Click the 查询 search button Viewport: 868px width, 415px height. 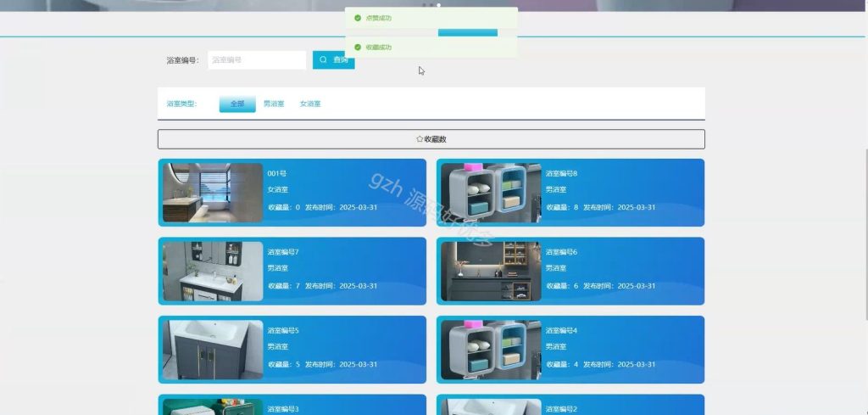pyautogui.click(x=333, y=60)
